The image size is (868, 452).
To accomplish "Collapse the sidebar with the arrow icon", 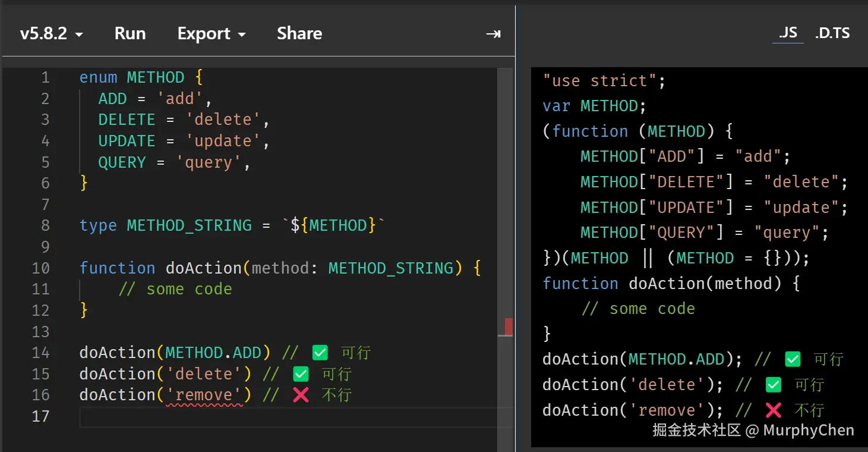I will (x=493, y=34).
